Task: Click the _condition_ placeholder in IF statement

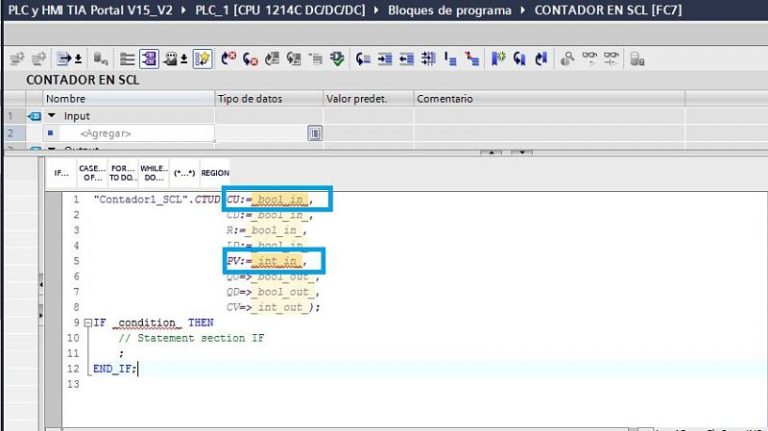Action: pos(146,323)
